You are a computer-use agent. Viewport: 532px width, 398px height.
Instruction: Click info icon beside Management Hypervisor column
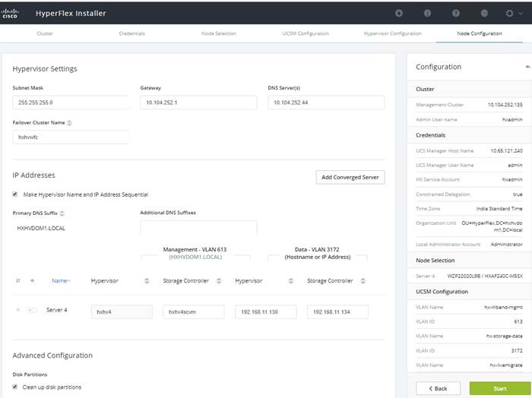click(147, 281)
